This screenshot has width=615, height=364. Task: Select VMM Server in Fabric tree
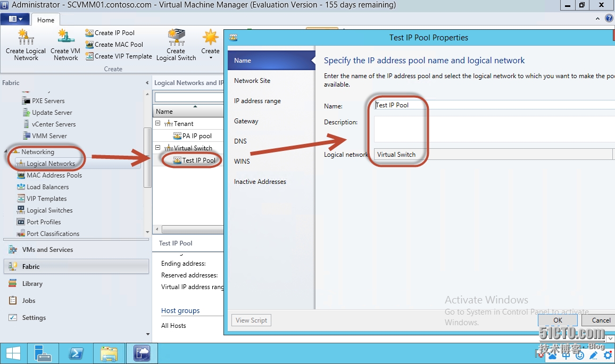pyautogui.click(x=45, y=136)
